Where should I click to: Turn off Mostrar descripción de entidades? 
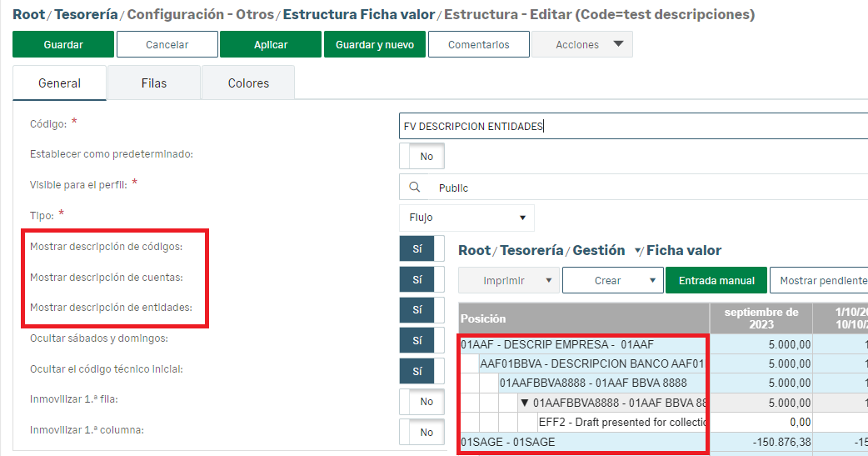[x=417, y=309]
